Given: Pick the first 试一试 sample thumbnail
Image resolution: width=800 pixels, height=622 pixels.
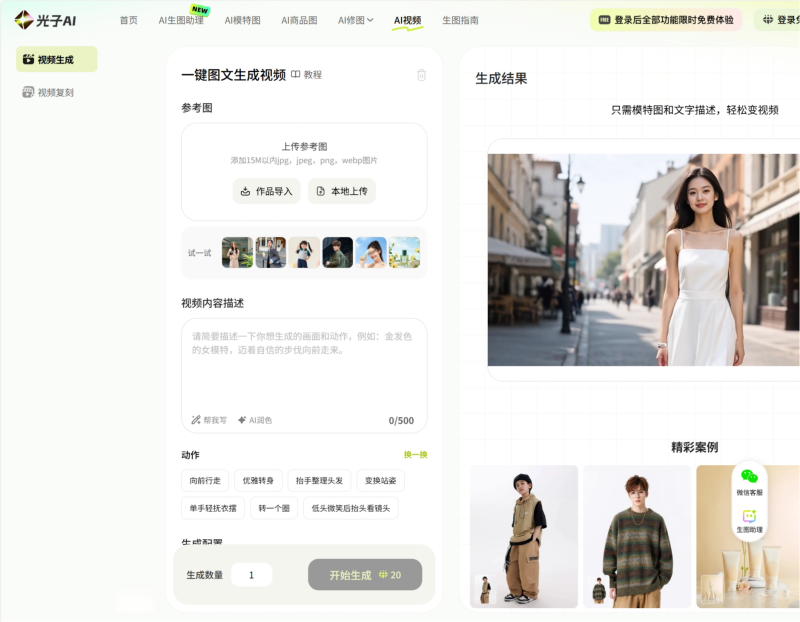Looking at the screenshot, I should point(237,252).
